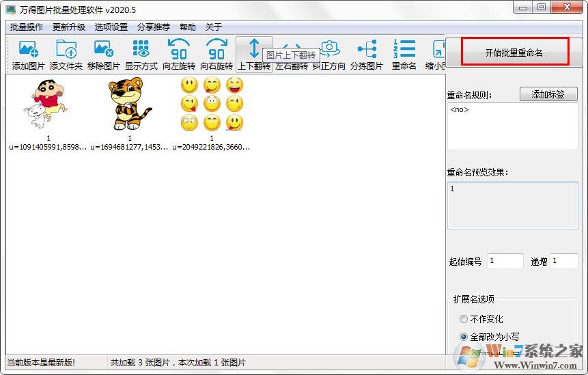The height and width of the screenshot is (375, 588).
Task: Click the 添加标签 button
Action: 548,94
